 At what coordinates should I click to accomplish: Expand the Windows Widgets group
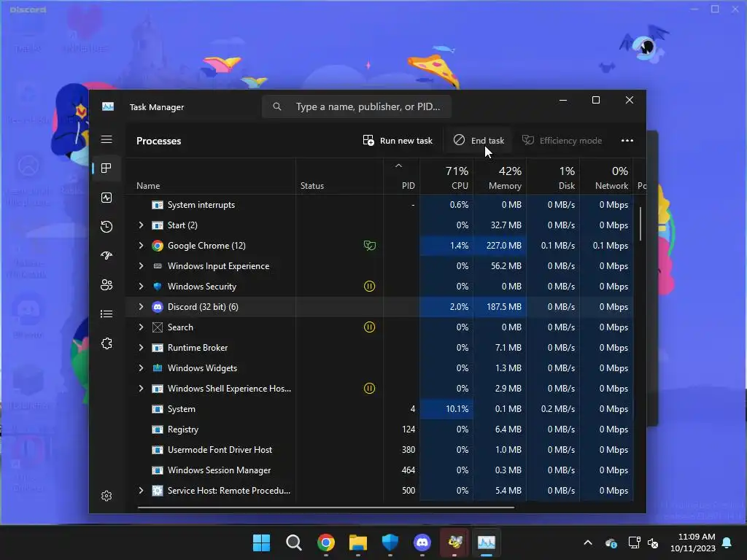(x=141, y=368)
